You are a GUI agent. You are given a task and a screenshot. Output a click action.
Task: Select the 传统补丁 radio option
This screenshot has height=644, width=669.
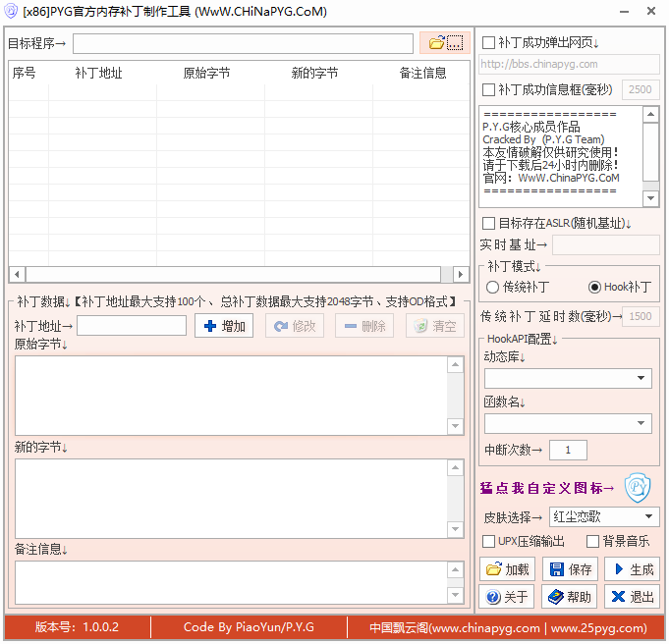pos(493,288)
